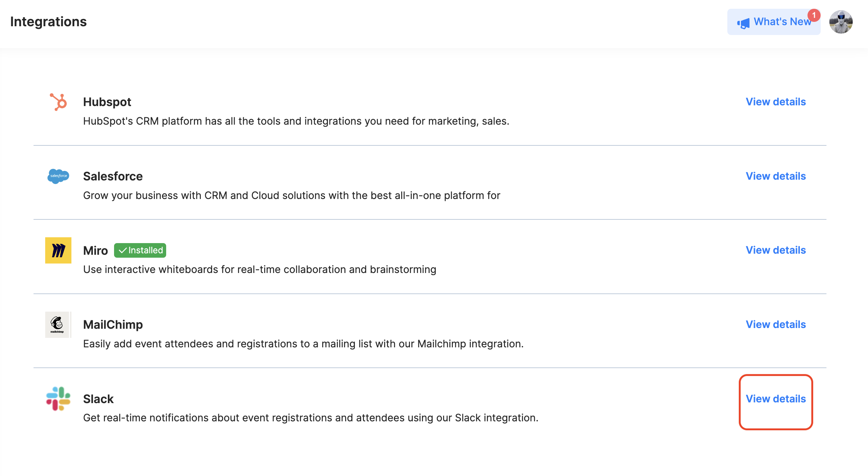
Task: Click the Miro integration name
Action: point(95,250)
